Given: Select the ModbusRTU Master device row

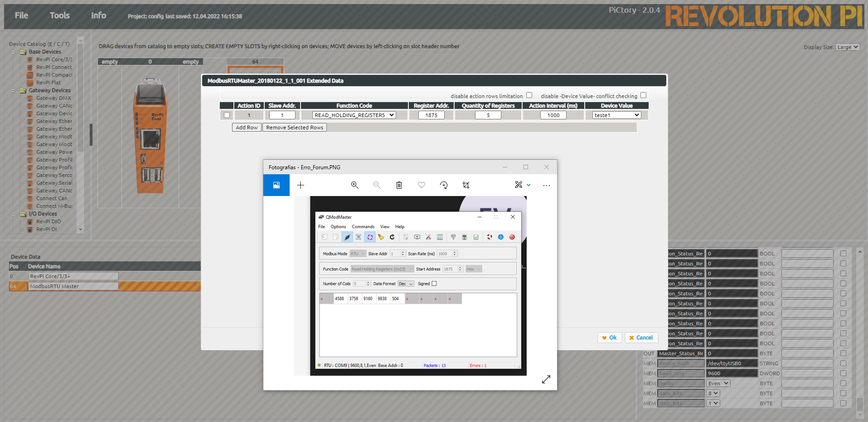Looking at the screenshot, I should click(105, 286).
